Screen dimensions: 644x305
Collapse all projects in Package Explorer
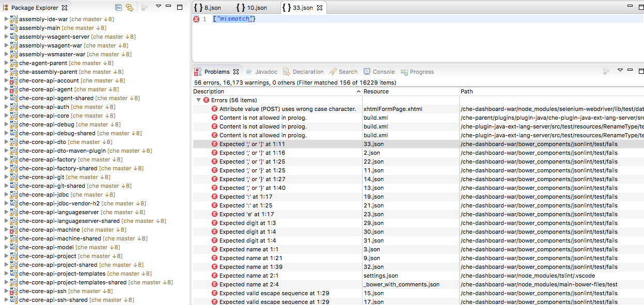tap(119, 8)
